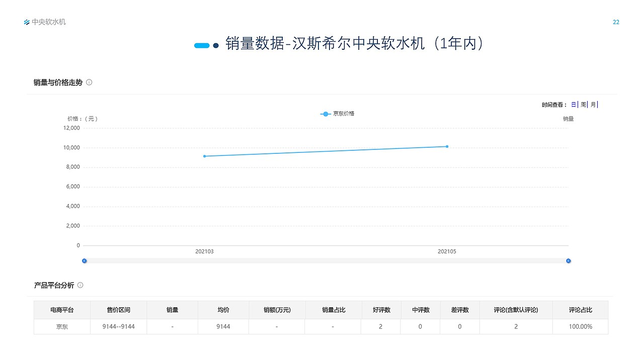This screenshot has width=644, height=362.
Task: Click the 202103 data point on chart
Action: 204,156
